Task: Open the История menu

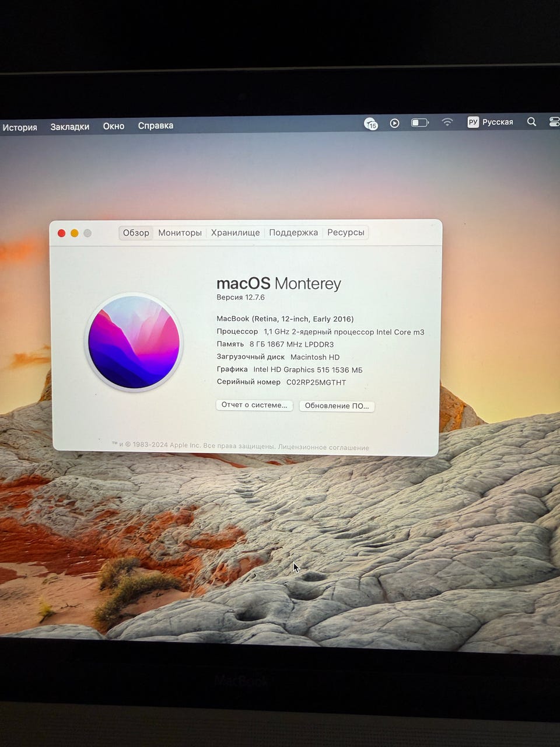Action: click(20, 127)
